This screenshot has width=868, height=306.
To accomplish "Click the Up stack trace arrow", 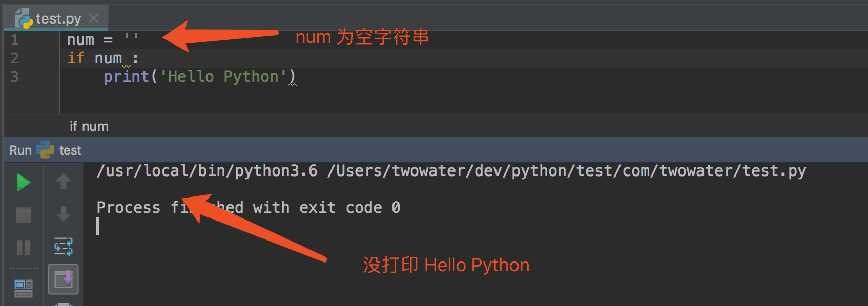I will (x=64, y=182).
